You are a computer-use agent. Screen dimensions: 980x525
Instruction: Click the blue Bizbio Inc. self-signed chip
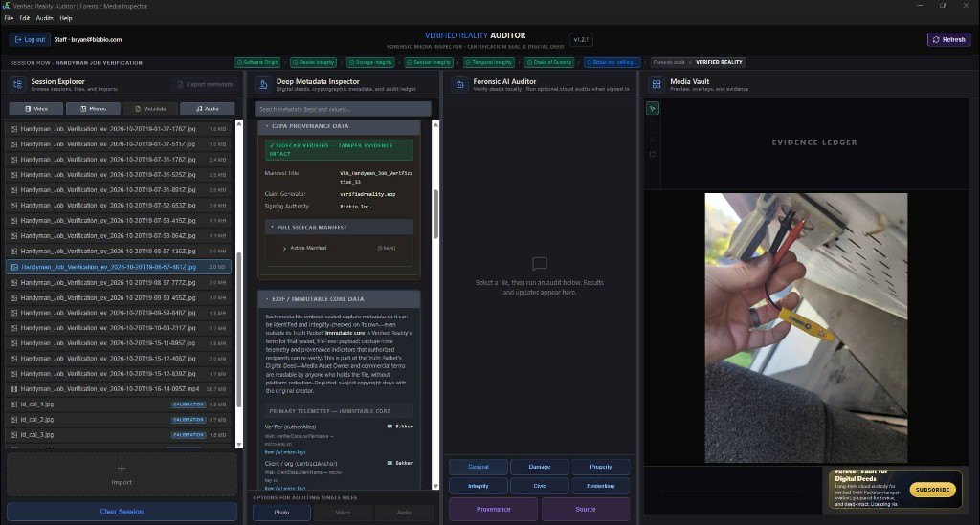tap(612, 62)
